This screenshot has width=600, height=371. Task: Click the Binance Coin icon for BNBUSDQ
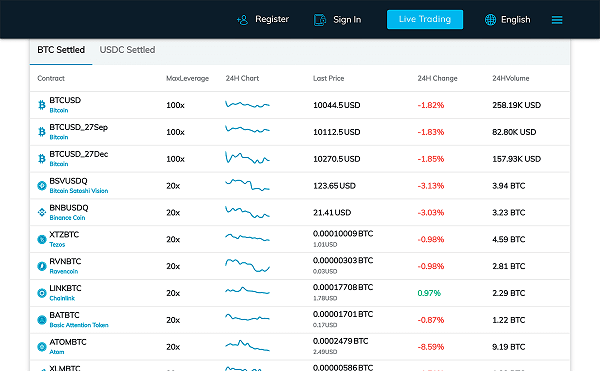(42, 212)
